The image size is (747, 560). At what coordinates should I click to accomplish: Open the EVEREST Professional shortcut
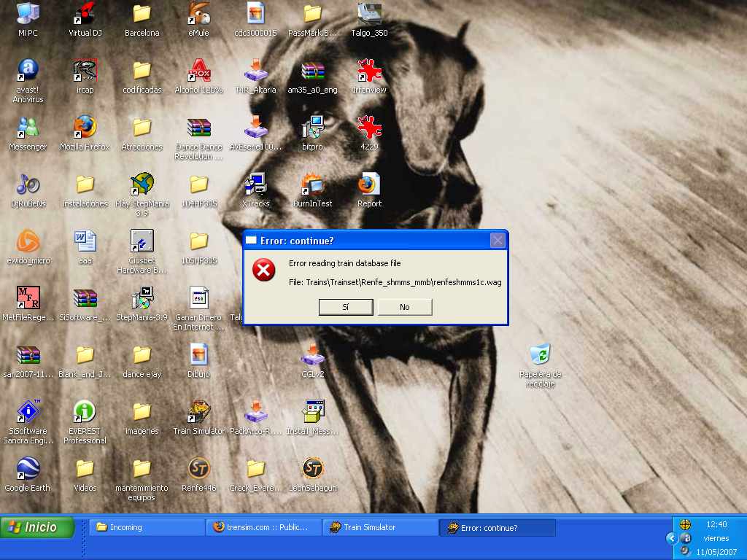click(x=85, y=412)
